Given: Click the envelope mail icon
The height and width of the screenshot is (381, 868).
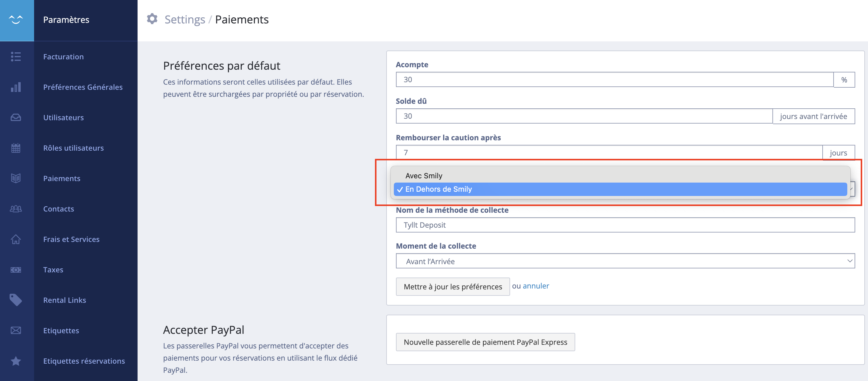Looking at the screenshot, I should pos(16,330).
